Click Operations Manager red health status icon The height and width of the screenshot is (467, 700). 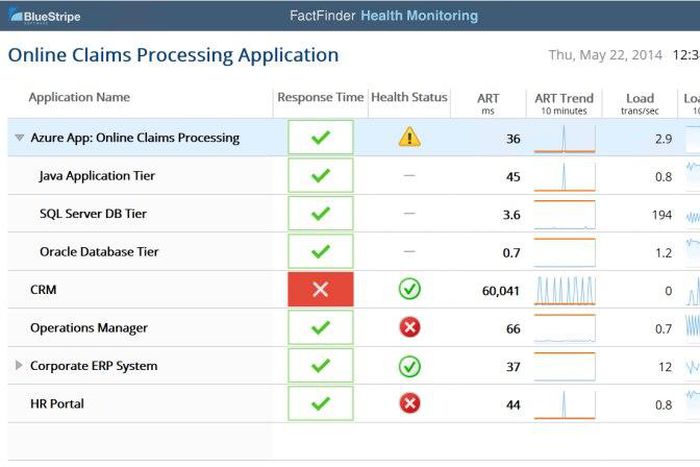[409, 327]
